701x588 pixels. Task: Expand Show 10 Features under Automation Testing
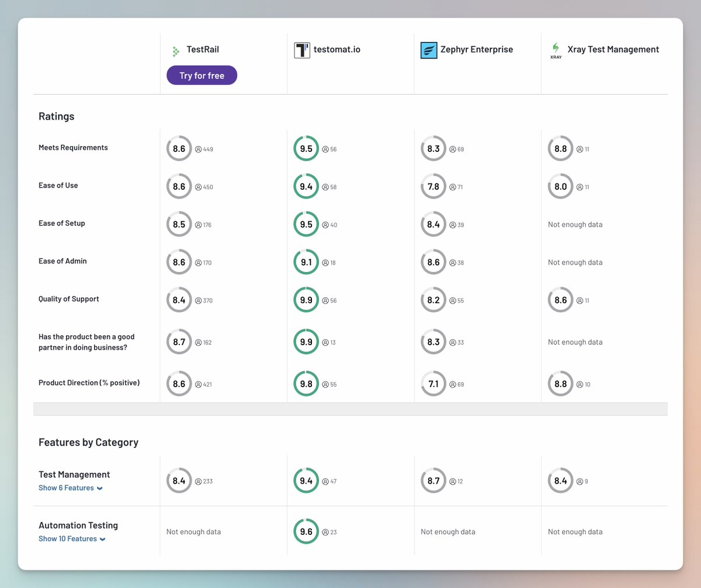72,539
